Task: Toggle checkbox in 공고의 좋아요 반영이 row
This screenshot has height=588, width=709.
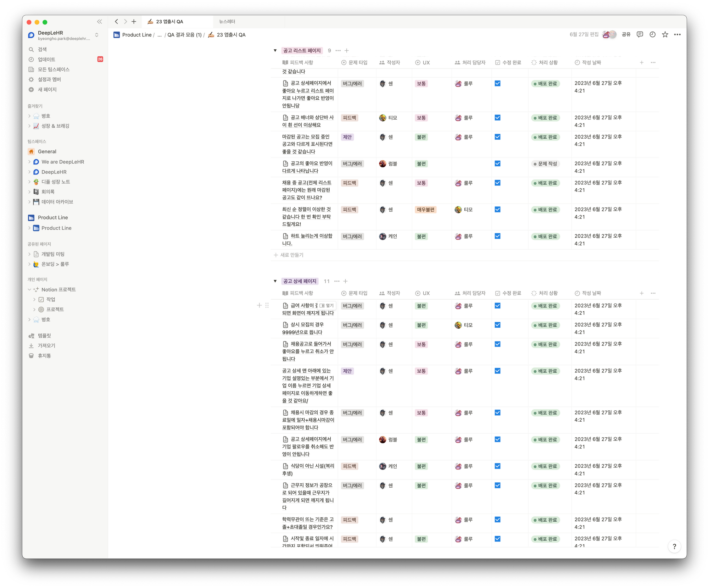Action: click(497, 163)
